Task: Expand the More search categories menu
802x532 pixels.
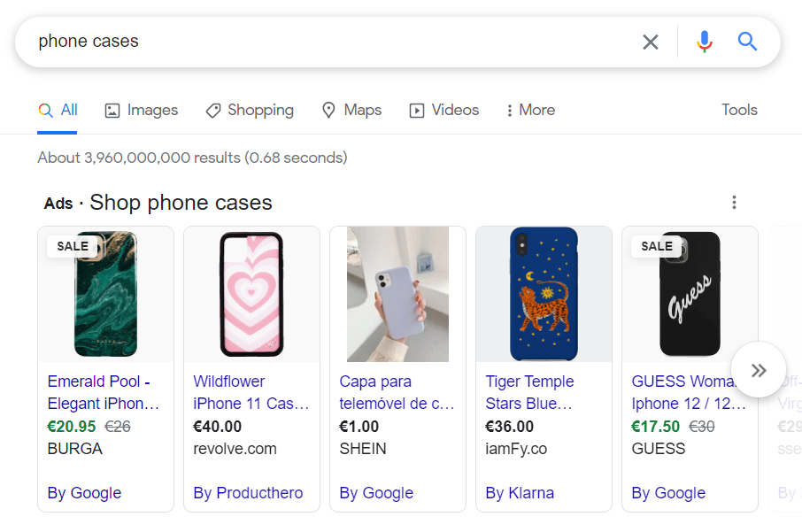Action: pyautogui.click(x=530, y=111)
